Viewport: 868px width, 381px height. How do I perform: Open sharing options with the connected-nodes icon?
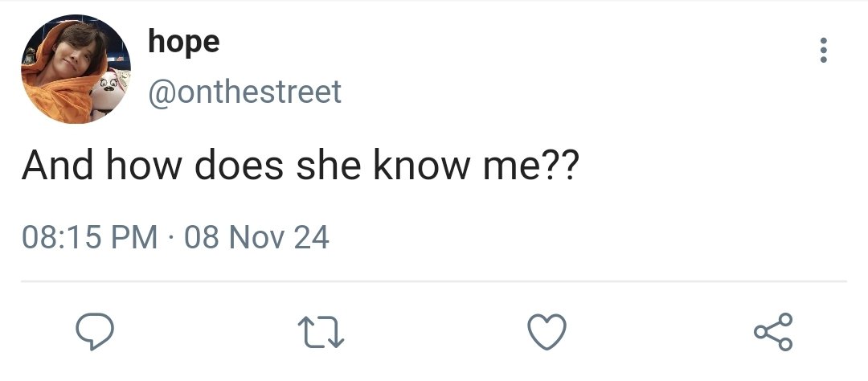(773, 331)
